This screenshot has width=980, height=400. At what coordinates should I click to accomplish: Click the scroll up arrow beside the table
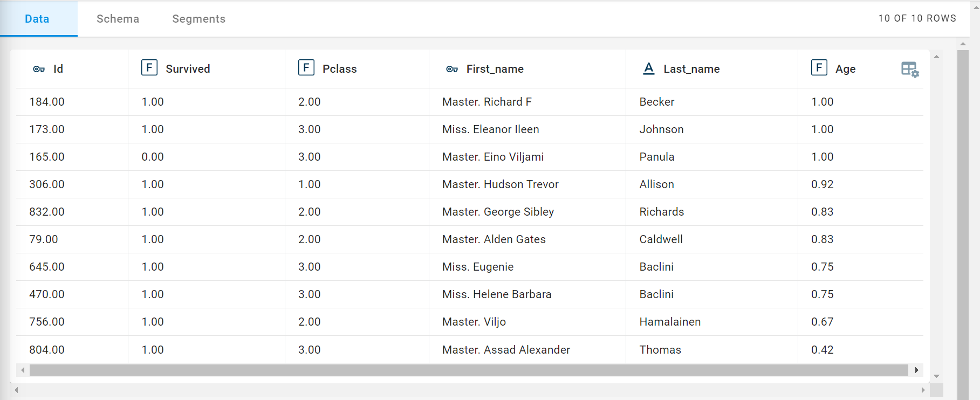[x=937, y=57]
